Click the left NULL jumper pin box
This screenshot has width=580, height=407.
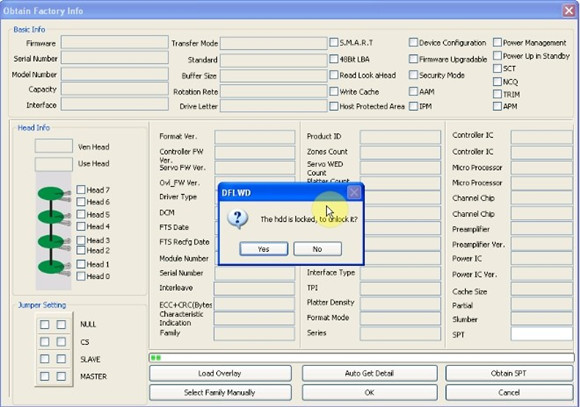coord(45,324)
